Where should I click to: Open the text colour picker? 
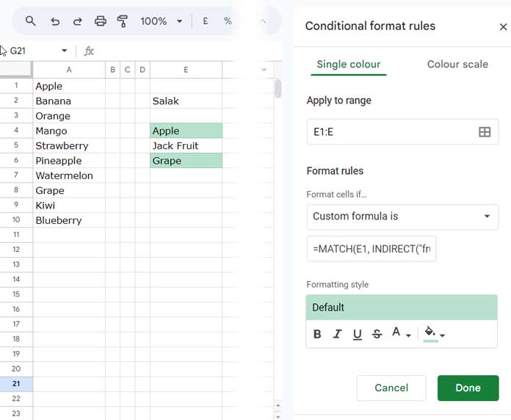coord(401,333)
